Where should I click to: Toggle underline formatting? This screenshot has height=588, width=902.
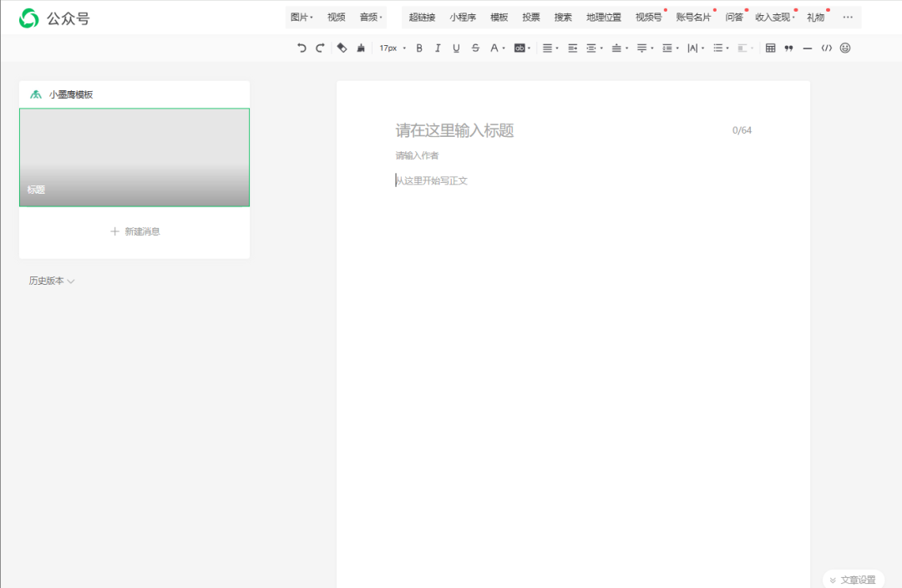pos(456,48)
